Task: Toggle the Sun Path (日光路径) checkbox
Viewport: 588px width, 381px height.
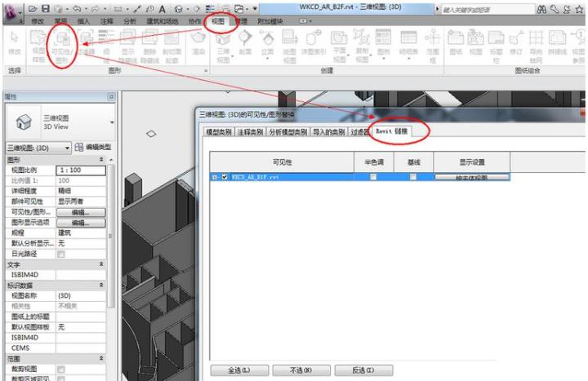Action: coord(60,254)
